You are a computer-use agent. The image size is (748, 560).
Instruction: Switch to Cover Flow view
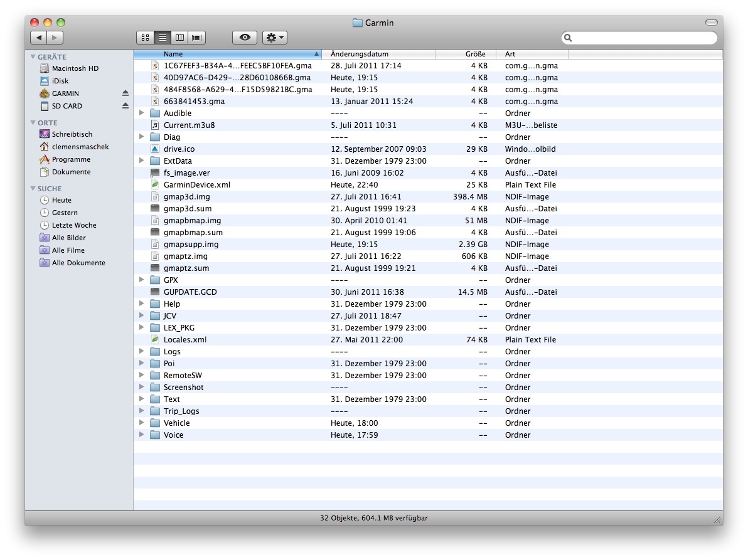point(196,38)
